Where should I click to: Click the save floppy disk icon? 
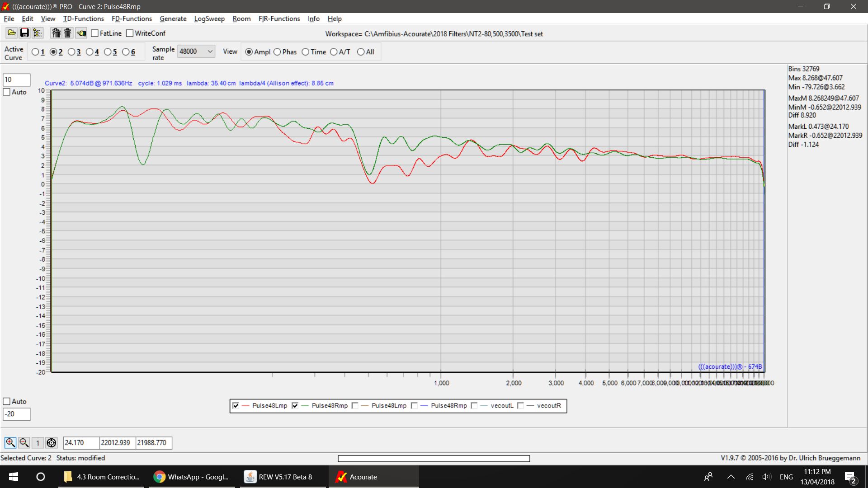[24, 33]
